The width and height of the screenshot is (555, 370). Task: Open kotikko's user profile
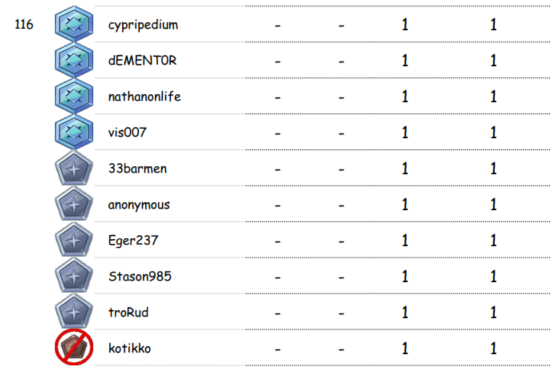tap(130, 348)
